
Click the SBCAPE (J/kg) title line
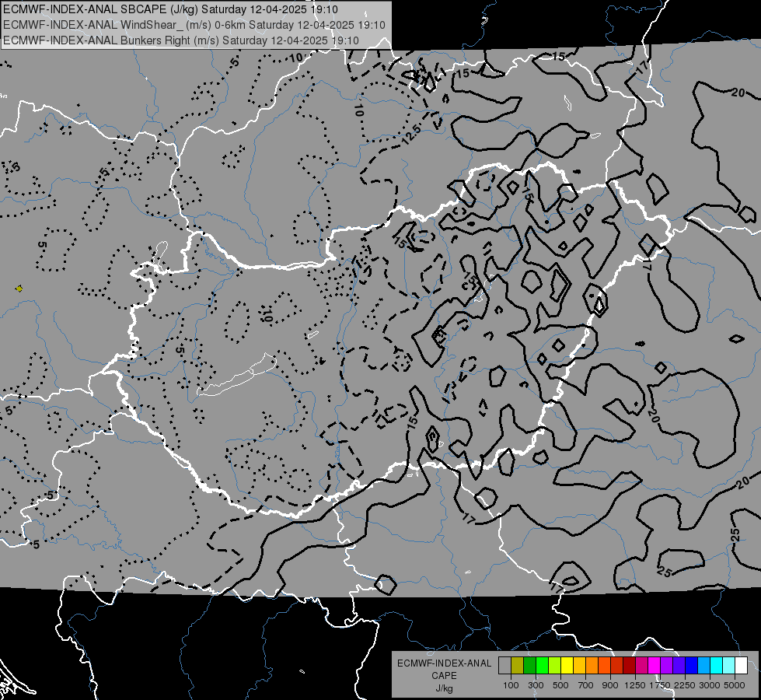click(170, 9)
